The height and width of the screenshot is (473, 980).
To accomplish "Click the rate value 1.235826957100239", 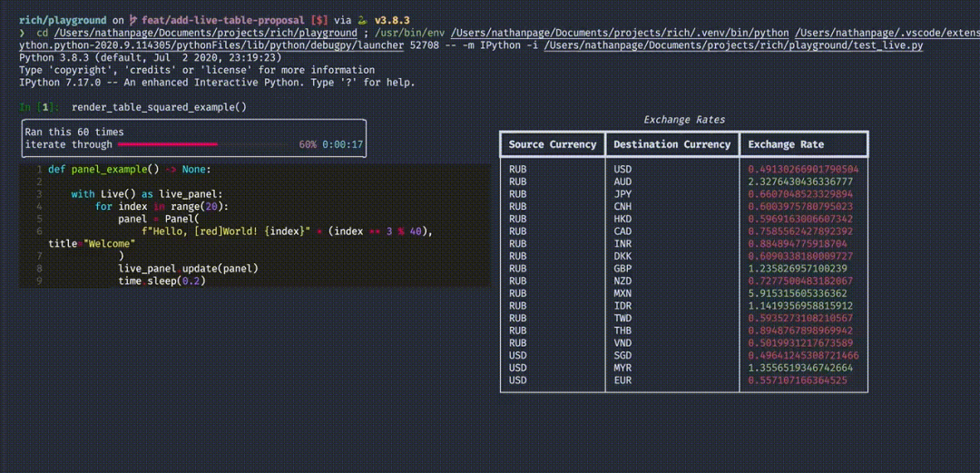I will coord(798,269).
